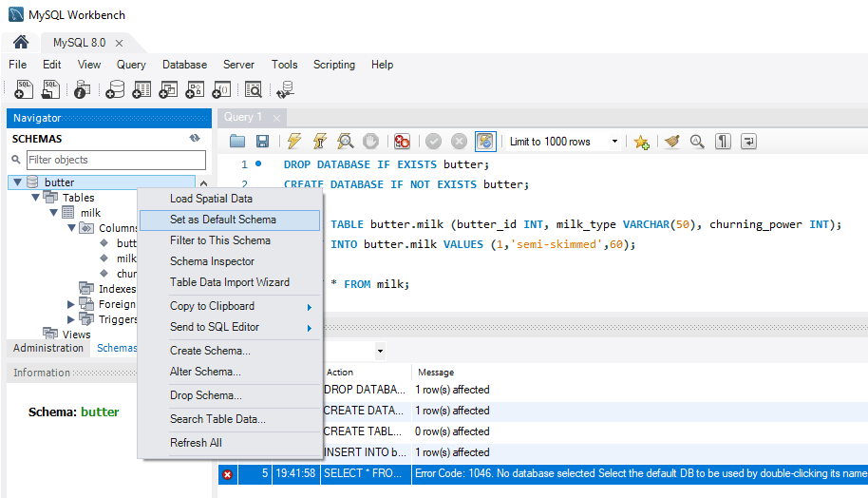Launch Table Data Import Wizard

tap(230, 282)
